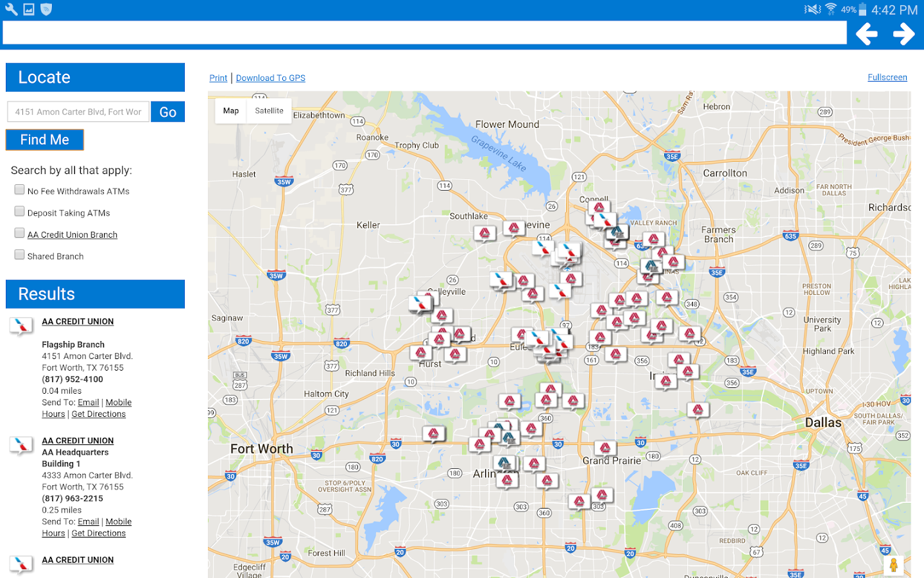Open third AA CREDIT UNION result title
The image size is (924, 578).
pos(78,560)
